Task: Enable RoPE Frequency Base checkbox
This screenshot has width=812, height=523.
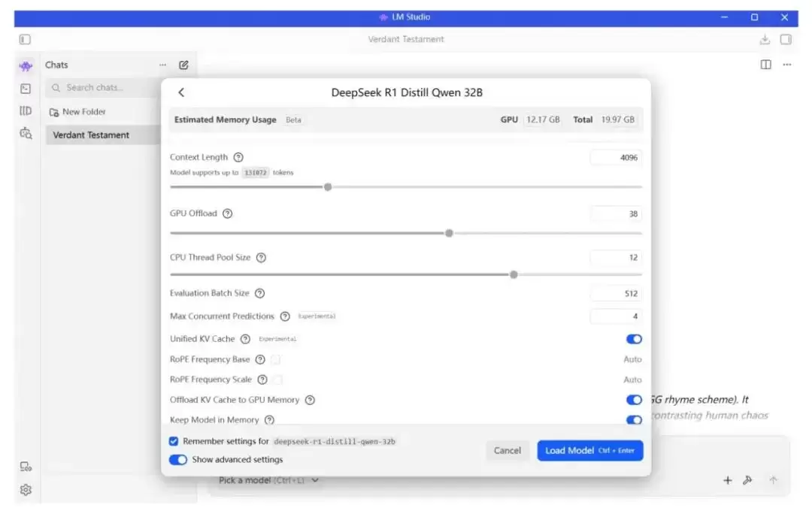Action: click(275, 359)
